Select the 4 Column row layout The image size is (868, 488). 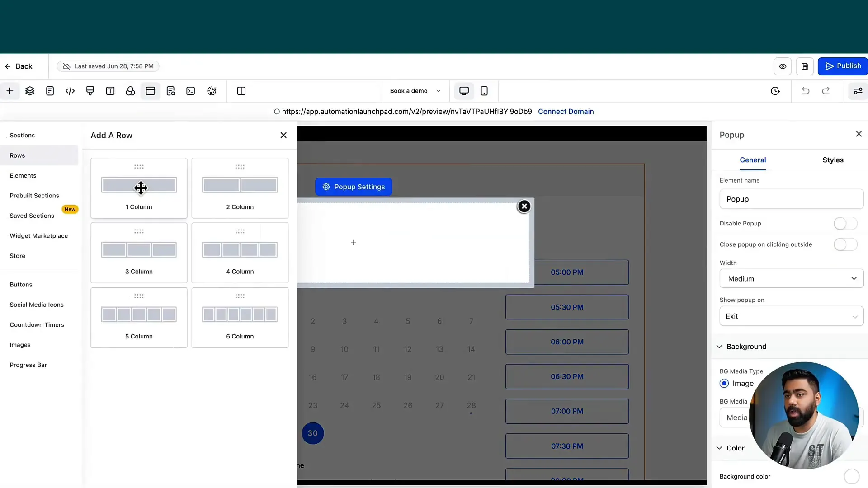click(x=240, y=253)
